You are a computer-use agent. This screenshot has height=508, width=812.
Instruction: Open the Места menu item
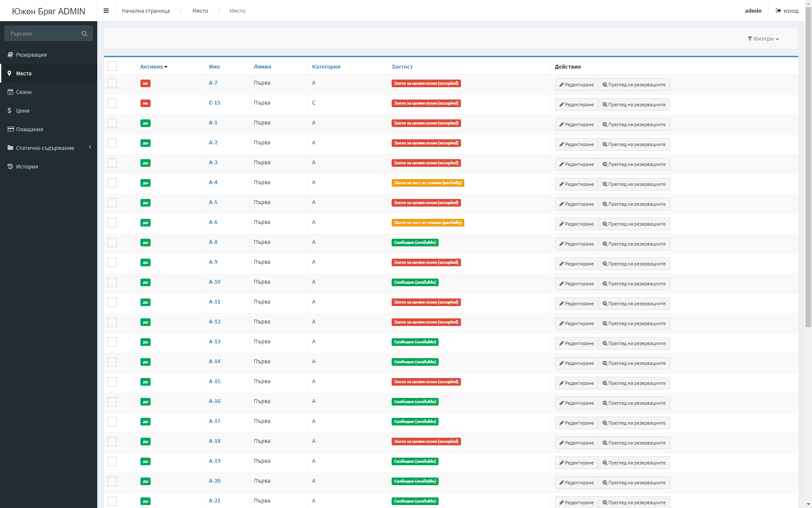click(24, 73)
